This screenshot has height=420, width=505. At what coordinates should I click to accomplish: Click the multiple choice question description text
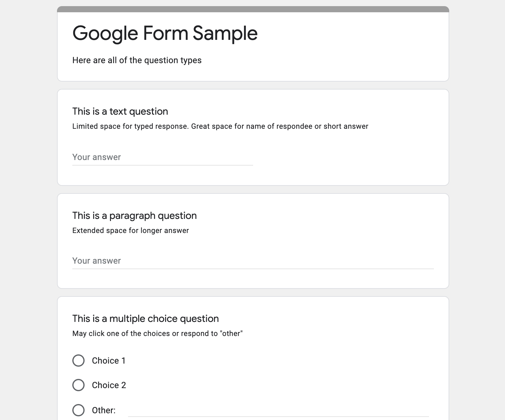tap(158, 333)
